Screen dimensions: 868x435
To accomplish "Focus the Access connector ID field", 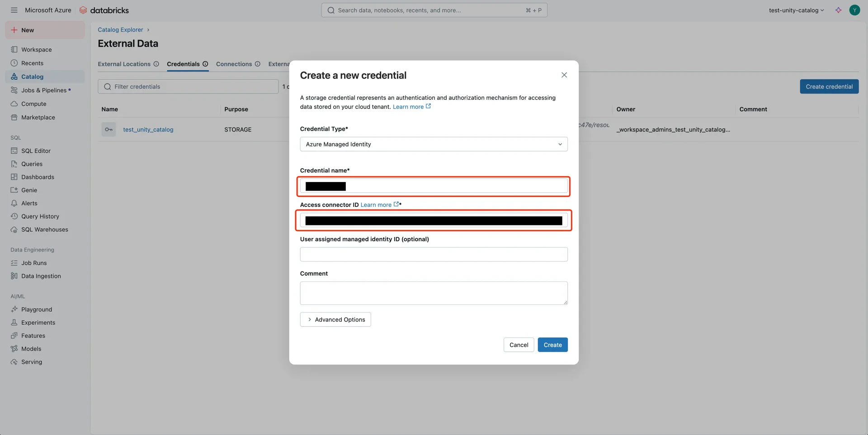I will click(434, 220).
